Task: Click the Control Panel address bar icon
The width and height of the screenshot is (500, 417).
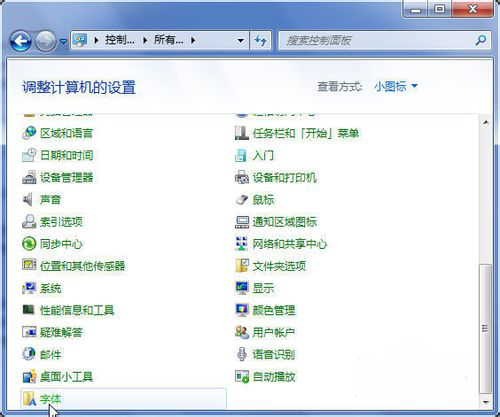Action: [80, 40]
